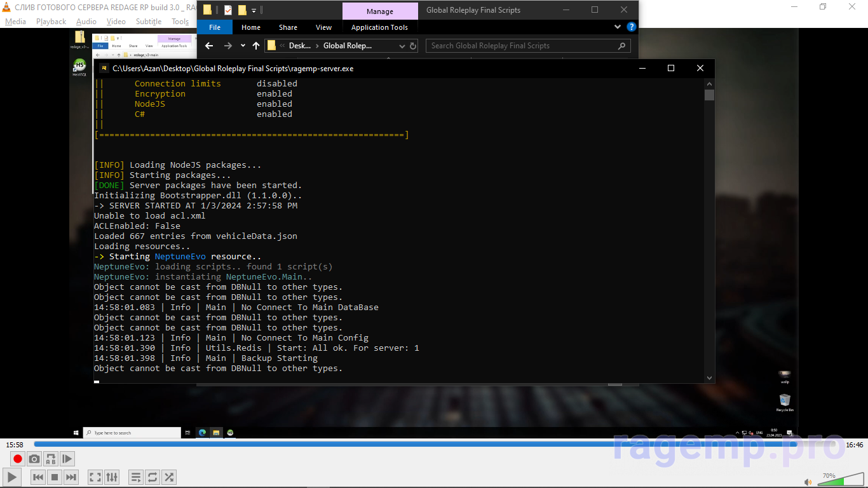
Task: Click the Properties quick access checkmark icon
Action: click(x=227, y=10)
